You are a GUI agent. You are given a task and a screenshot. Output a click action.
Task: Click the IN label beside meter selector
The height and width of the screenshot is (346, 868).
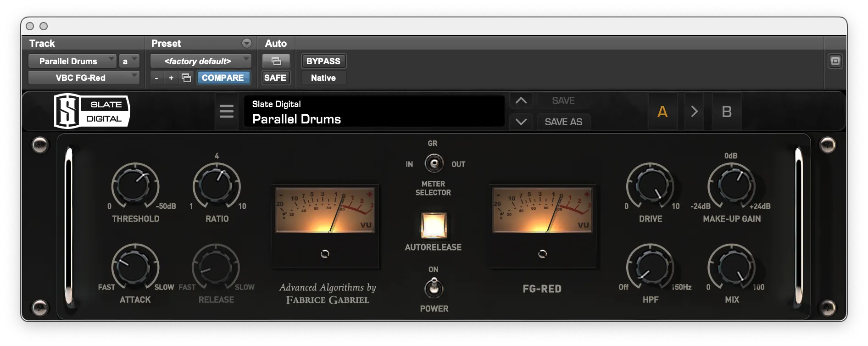(x=409, y=164)
